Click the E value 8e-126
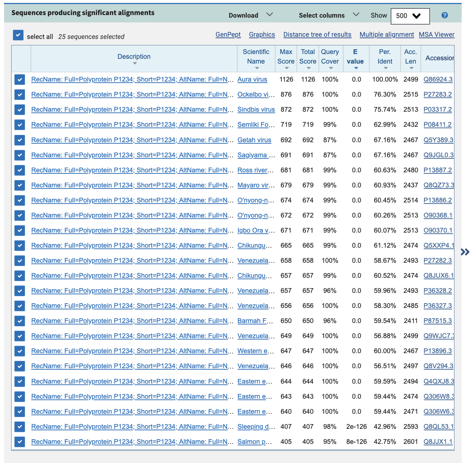Screen dimensions: 476x463 coord(356,442)
